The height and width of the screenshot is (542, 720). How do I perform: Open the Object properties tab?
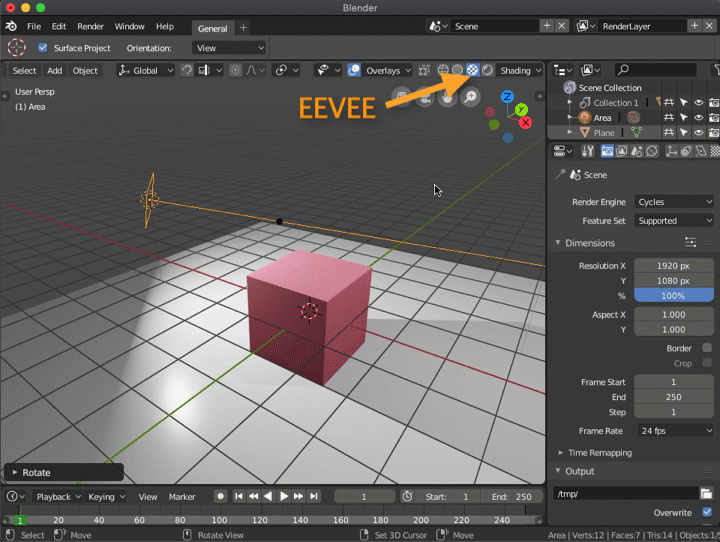coord(671,151)
